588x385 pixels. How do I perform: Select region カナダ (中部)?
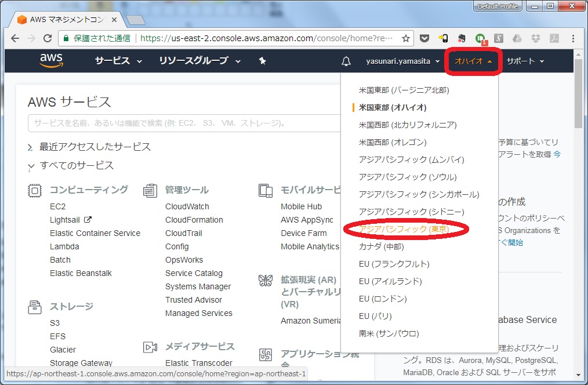tap(382, 246)
